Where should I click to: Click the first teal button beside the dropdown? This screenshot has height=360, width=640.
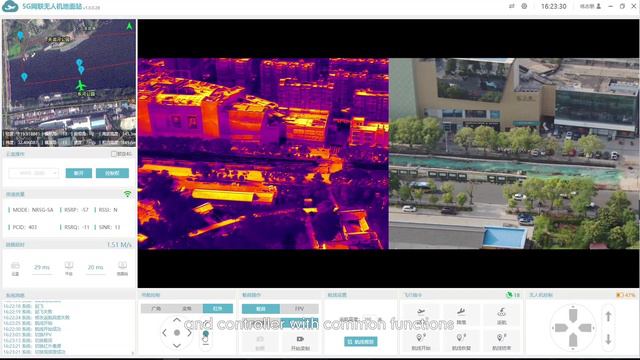pyautogui.click(x=79, y=173)
